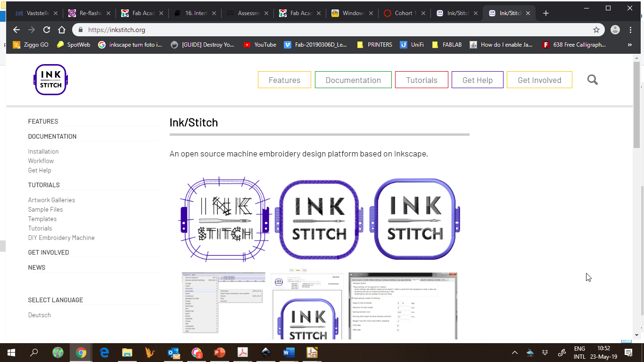The width and height of the screenshot is (644, 362).
Task: Open the Ziggo GO bookmark
Action: click(31, 45)
